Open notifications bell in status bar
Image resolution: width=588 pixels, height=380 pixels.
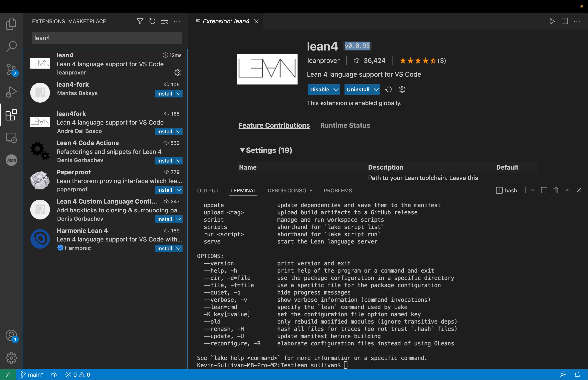coord(577,374)
